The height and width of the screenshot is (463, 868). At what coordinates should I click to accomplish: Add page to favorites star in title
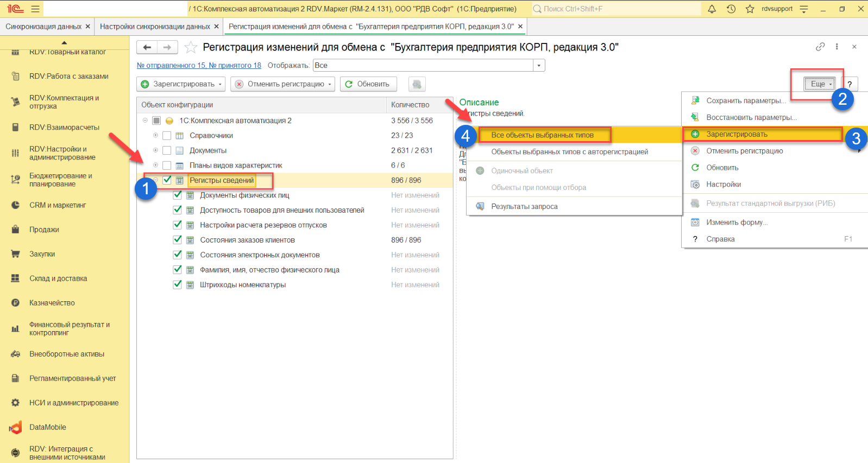pos(191,47)
